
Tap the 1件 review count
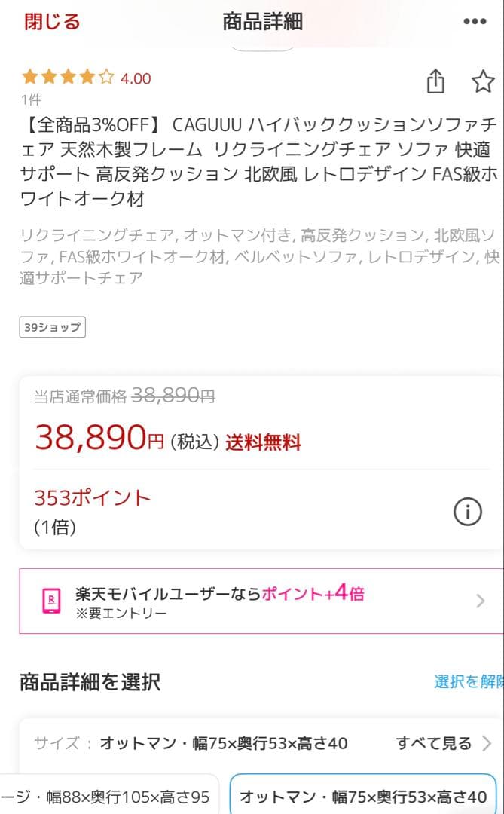tap(31, 99)
